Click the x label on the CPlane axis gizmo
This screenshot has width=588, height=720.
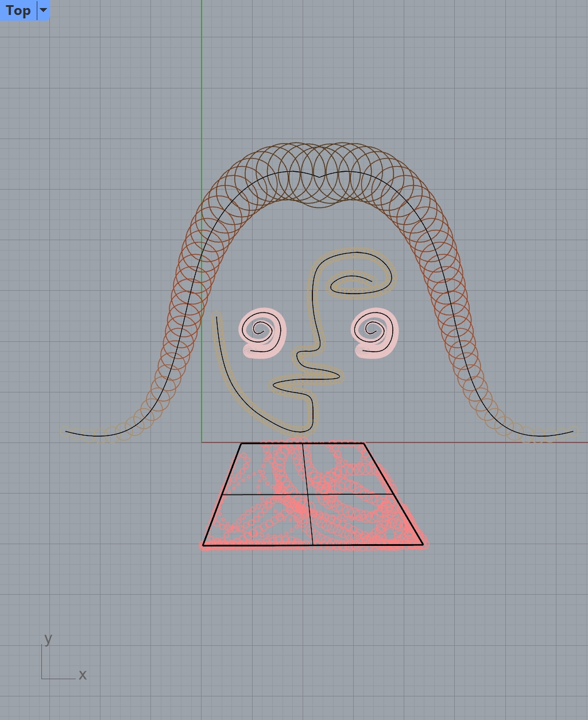coord(82,675)
